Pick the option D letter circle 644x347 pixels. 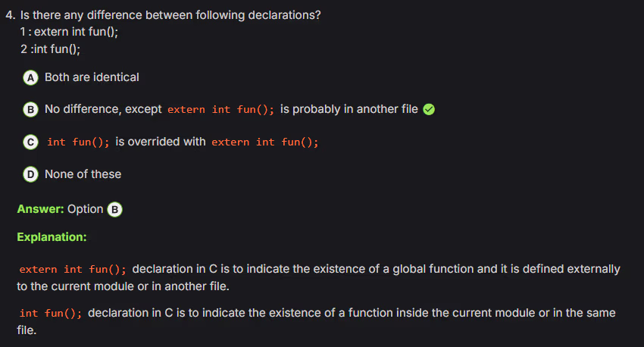click(31, 175)
